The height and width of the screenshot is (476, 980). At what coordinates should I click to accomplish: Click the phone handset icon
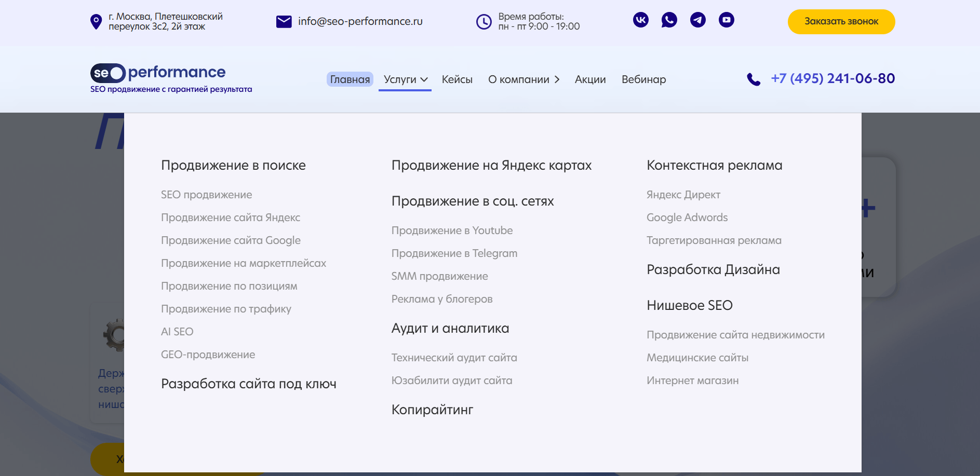click(x=754, y=79)
